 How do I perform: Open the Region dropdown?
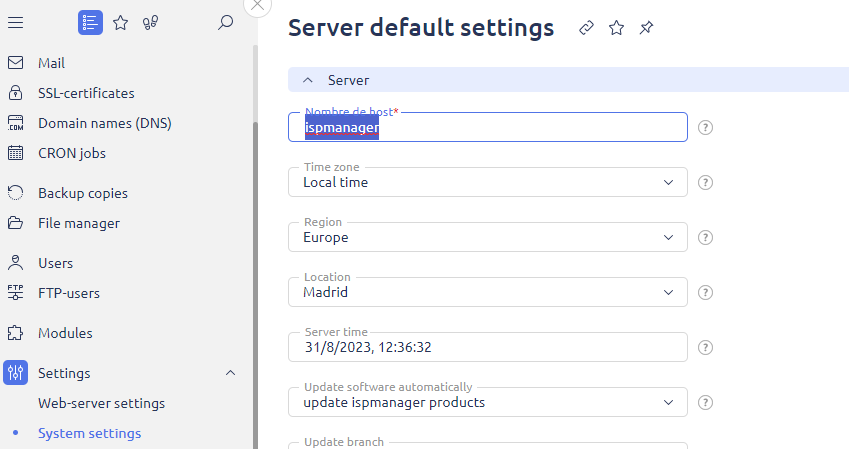pos(487,237)
